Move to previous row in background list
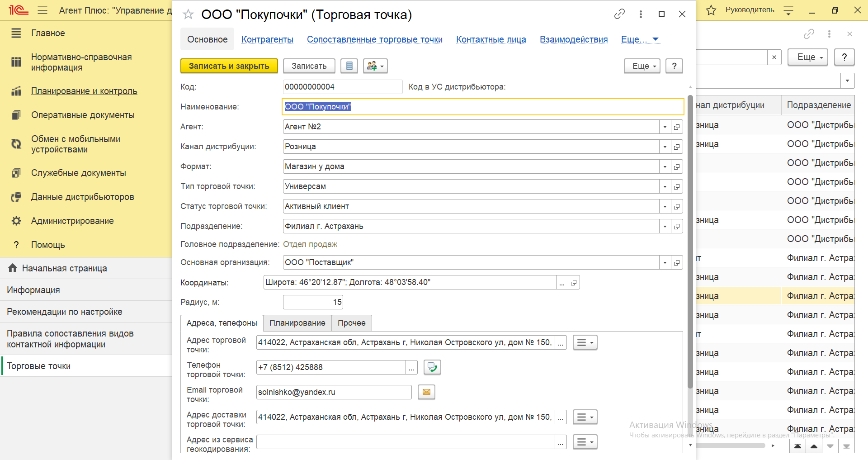Image resolution: width=868 pixels, height=460 pixels. 814,446
